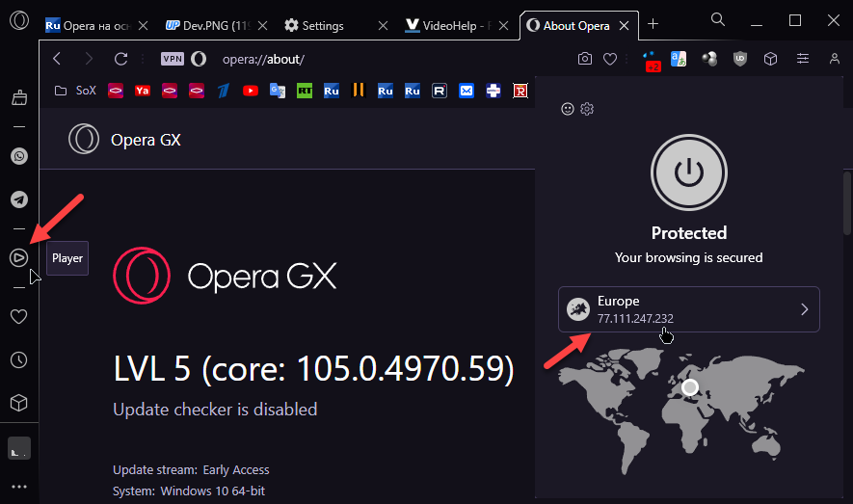Click the VPN badge in address bar
This screenshot has width=853, height=504.
[173, 59]
